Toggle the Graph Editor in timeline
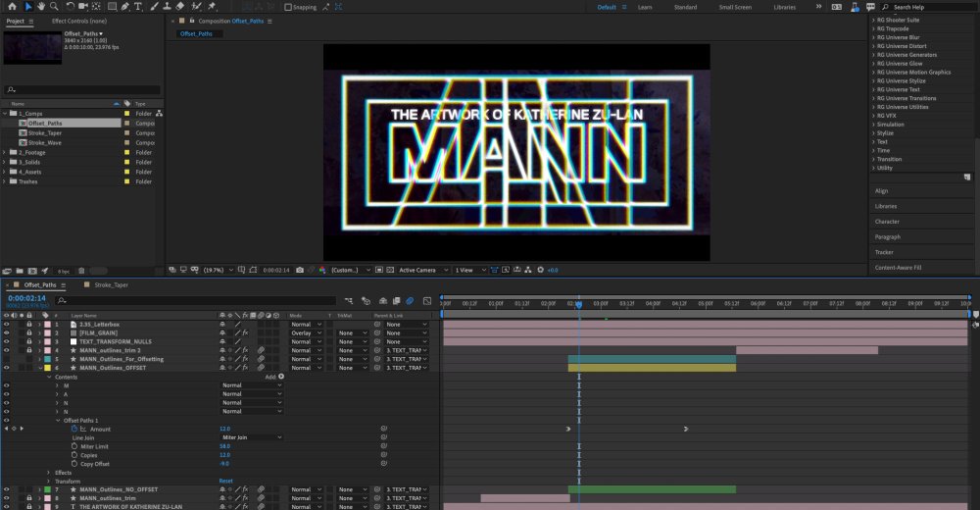980x510 pixels. [427, 301]
